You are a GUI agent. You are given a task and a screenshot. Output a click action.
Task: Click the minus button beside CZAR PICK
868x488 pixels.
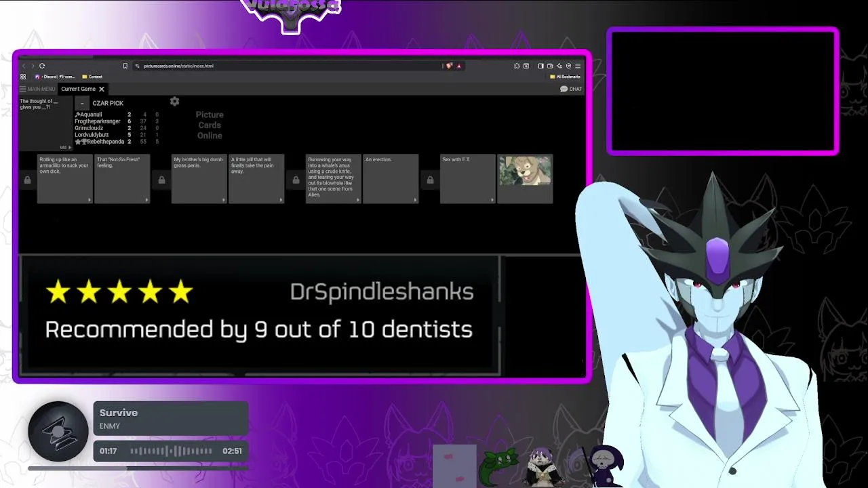pyautogui.click(x=82, y=103)
